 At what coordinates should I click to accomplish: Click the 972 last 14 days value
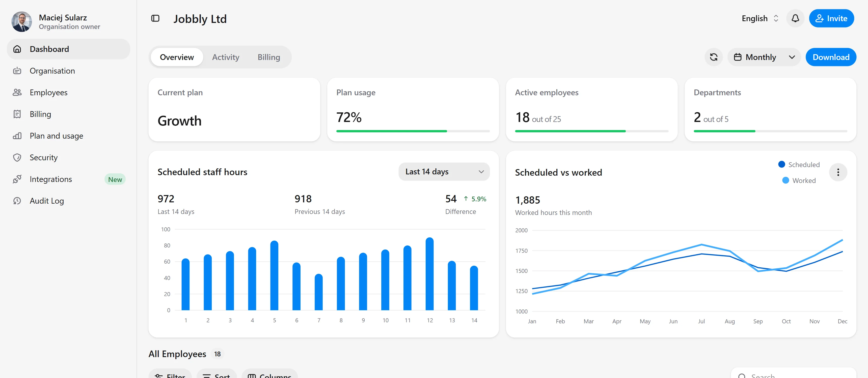coord(166,199)
